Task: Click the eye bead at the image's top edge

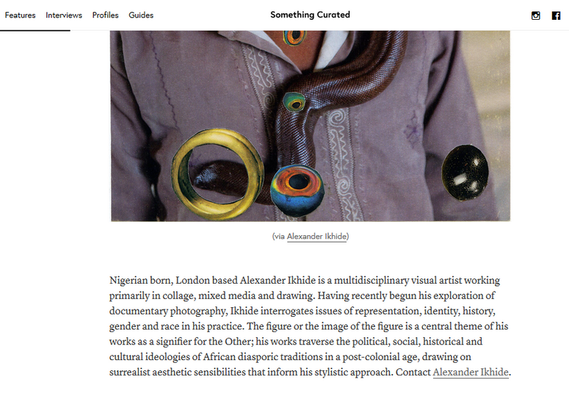Action: [294, 37]
